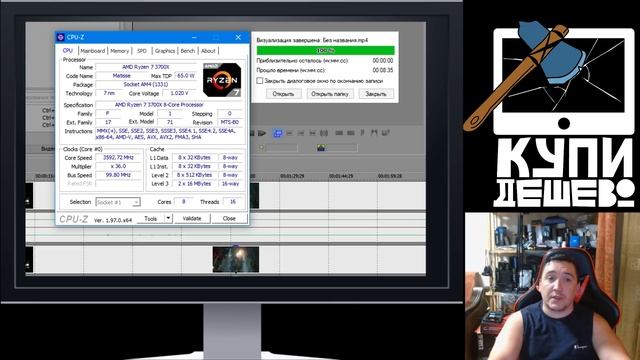This screenshot has height=360, width=640.
Task: Open the About tab
Action: click(208, 51)
